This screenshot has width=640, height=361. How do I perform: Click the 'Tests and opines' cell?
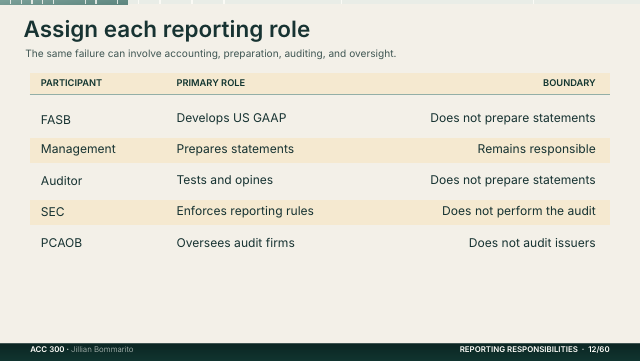tap(224, 180)
